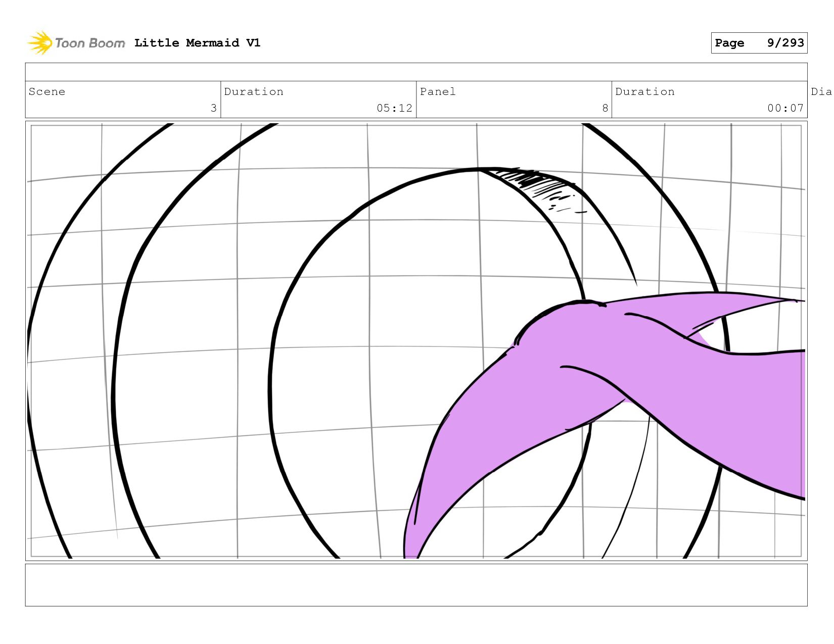Click the Toon Boom logo
The width and height of the screenshot is (834, 644).
pos(76,43)
